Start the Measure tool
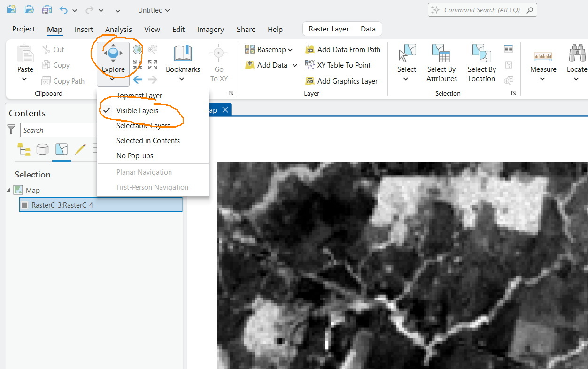The width and height of the screenshot is (588, 369). (x=543, y=61)
